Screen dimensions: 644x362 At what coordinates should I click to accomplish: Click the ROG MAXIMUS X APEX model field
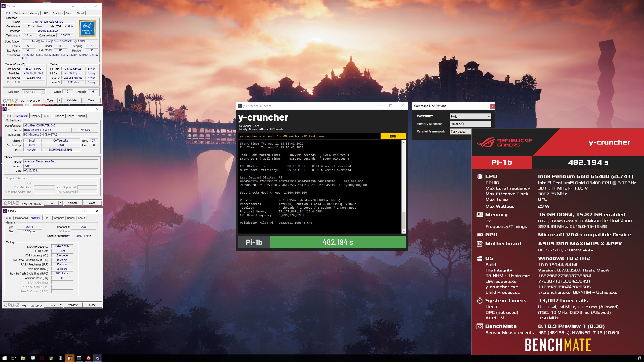(47, 130)
